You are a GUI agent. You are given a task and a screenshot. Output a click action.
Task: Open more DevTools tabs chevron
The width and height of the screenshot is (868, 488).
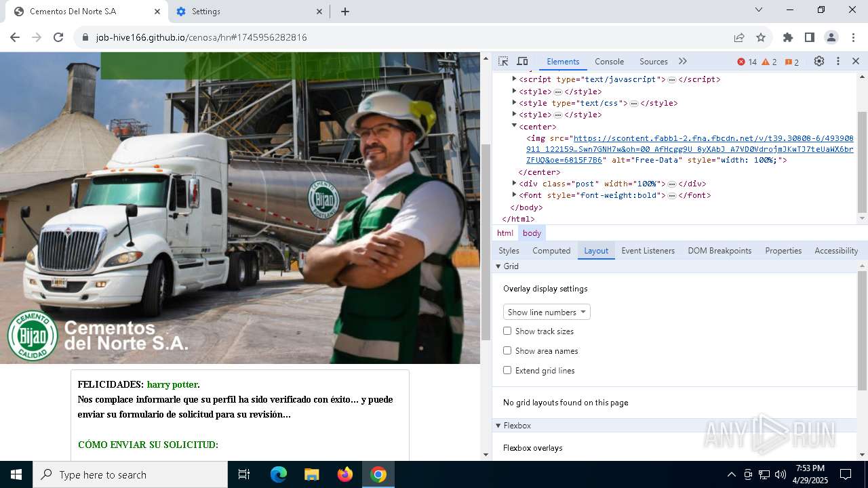[683, 61]
